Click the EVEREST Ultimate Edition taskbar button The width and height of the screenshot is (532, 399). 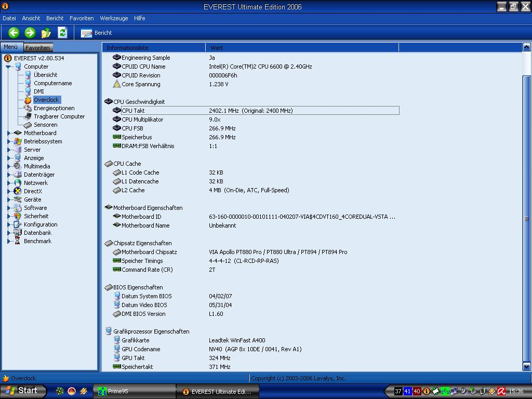[218, 392]
